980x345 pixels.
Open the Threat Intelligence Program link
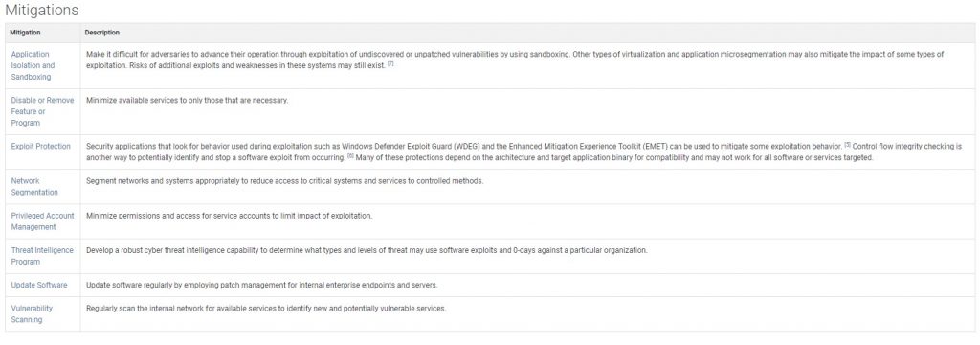click(x=42, y=256)
